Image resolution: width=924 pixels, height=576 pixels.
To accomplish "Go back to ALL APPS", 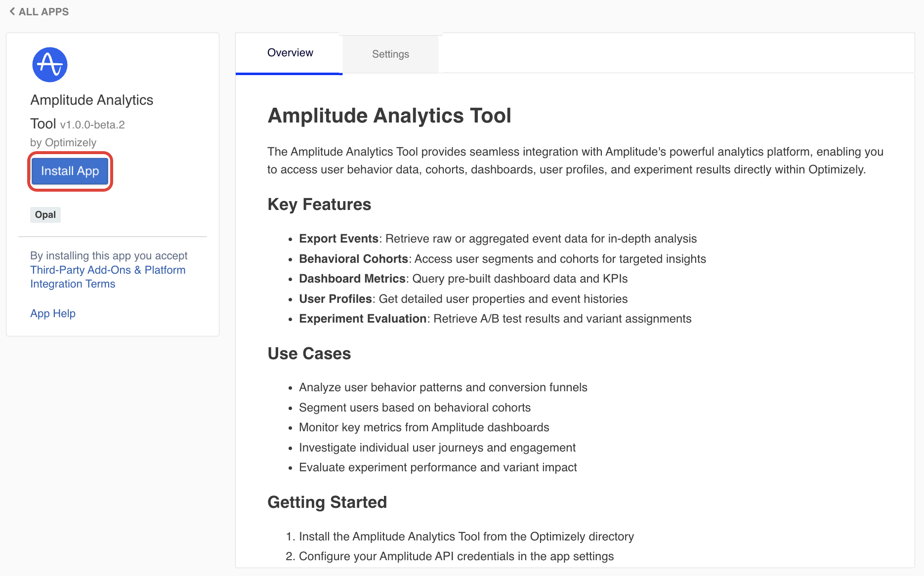I will coord(43,12).
